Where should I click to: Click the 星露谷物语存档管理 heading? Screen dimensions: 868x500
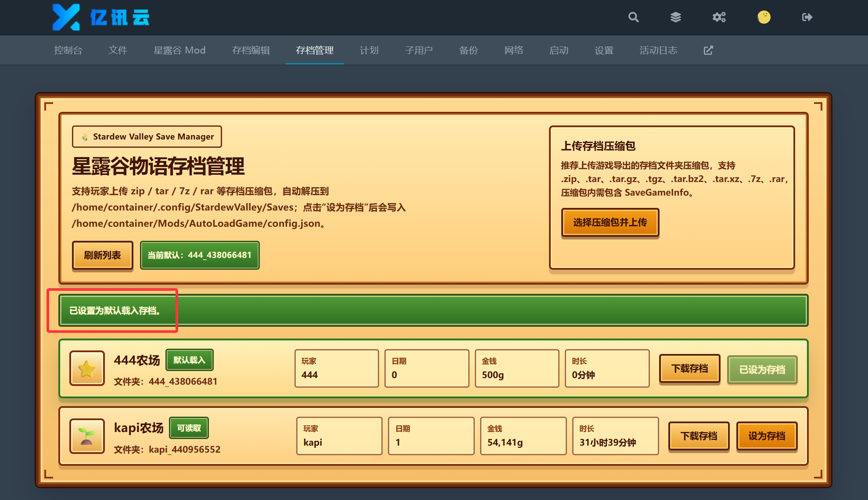click(x=158, y=167)
